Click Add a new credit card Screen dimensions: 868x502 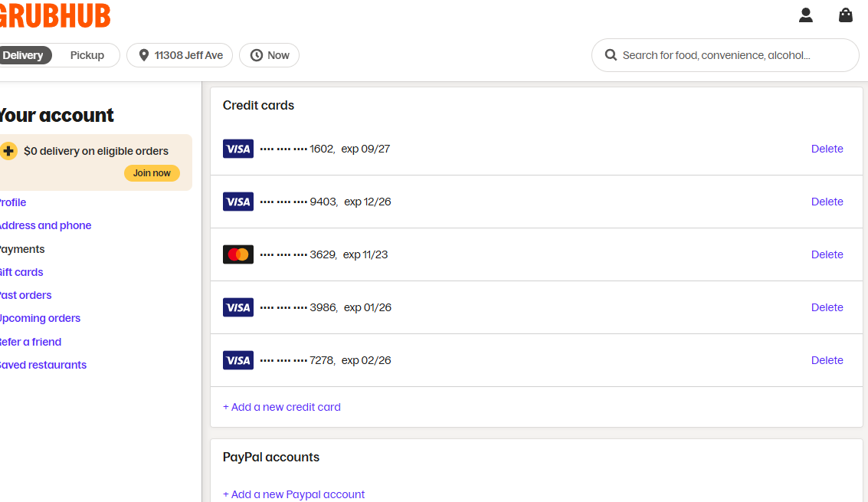(282, 407)
